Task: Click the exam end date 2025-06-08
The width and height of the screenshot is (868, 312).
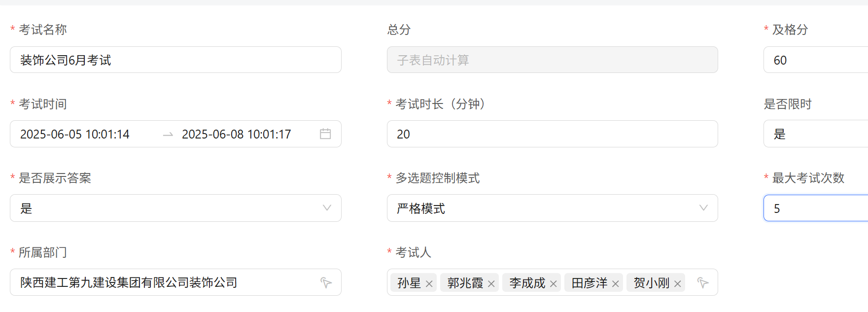Action: (x=237, y=134)
